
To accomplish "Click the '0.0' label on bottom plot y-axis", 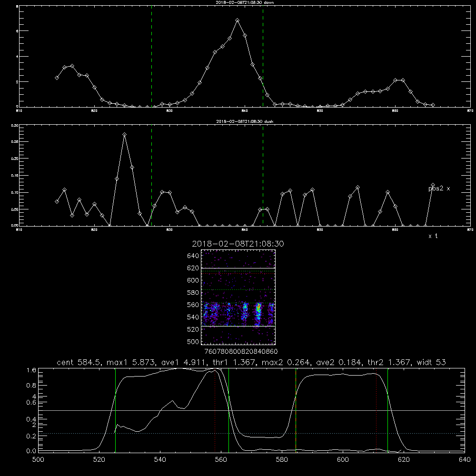I will (x=31, y=451).
